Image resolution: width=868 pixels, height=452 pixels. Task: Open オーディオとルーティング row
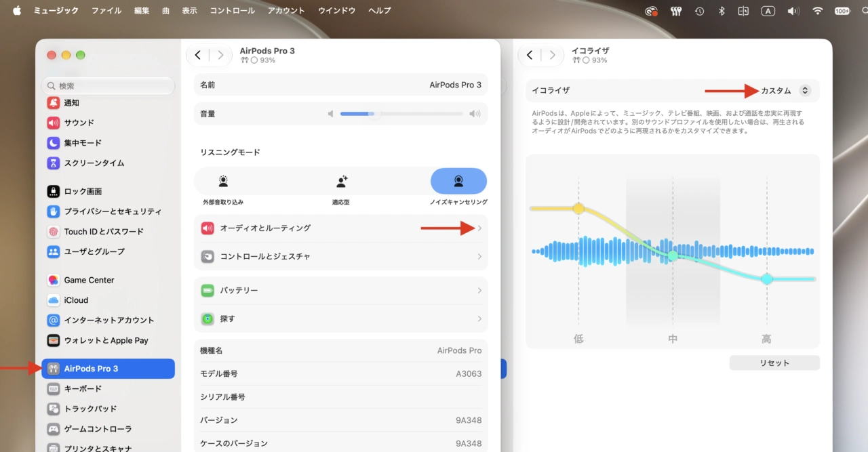341,228
